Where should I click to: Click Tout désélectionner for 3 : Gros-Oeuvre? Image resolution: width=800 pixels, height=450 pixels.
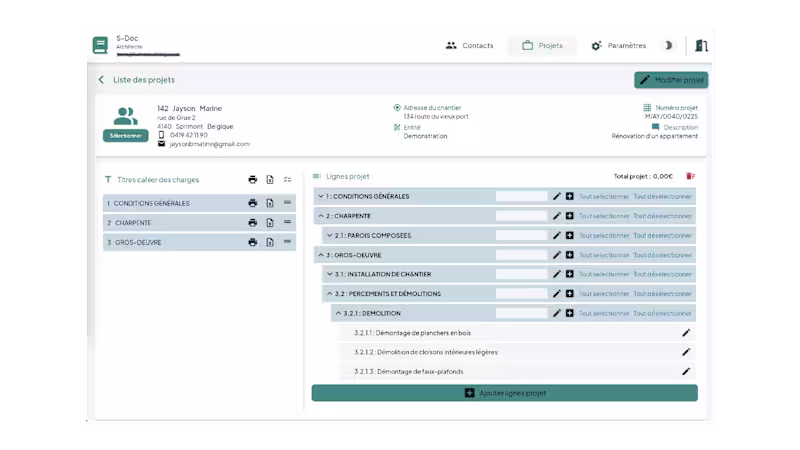tap(662, 255)
